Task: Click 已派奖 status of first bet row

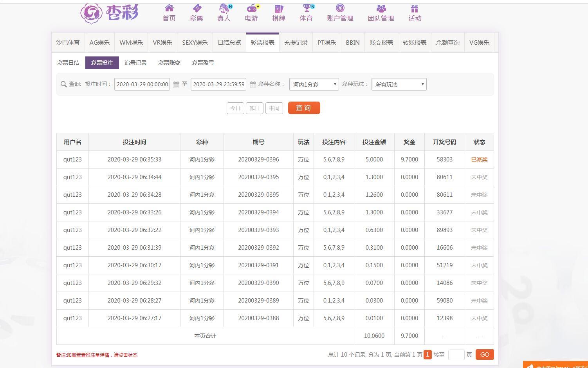Action: (479, 160)
